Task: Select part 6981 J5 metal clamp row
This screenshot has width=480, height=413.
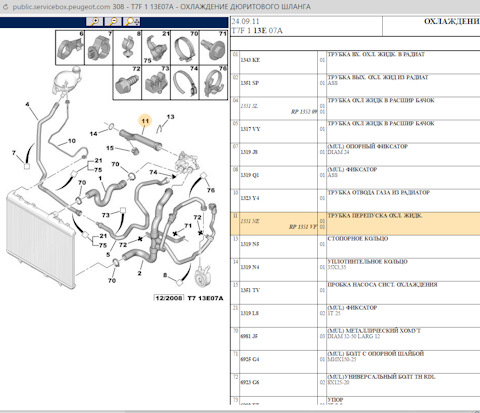Action: pos(355,339)
